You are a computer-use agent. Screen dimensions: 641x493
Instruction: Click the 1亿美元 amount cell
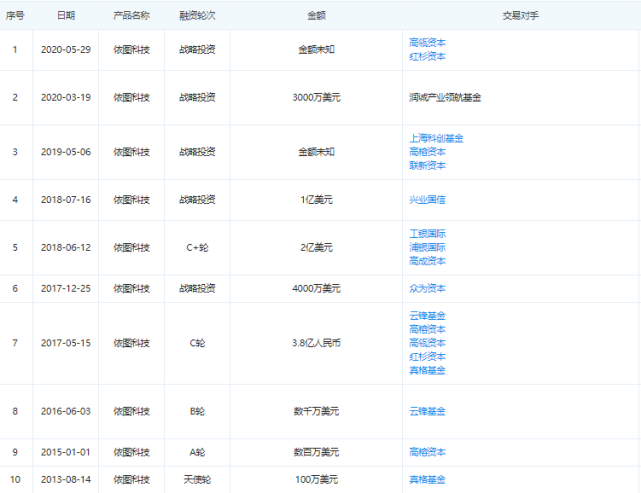tap(316, 199)
